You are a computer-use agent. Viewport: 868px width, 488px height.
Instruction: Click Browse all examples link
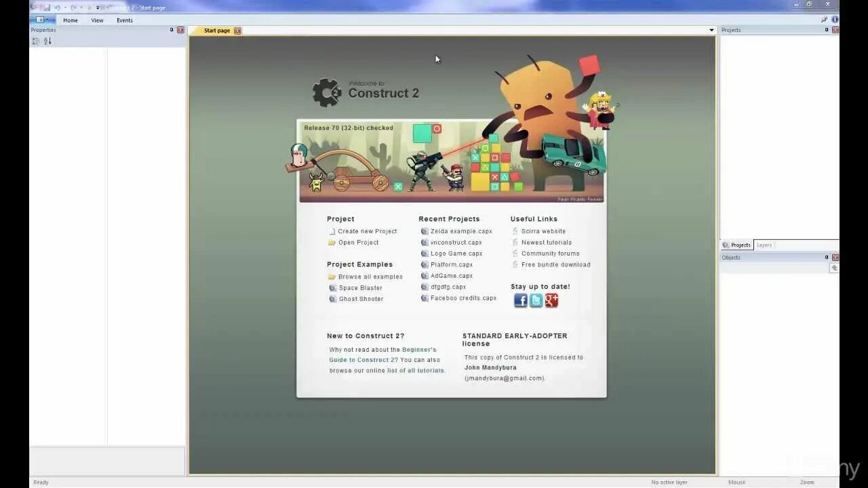pyautogui.click(x=370, y=277)
